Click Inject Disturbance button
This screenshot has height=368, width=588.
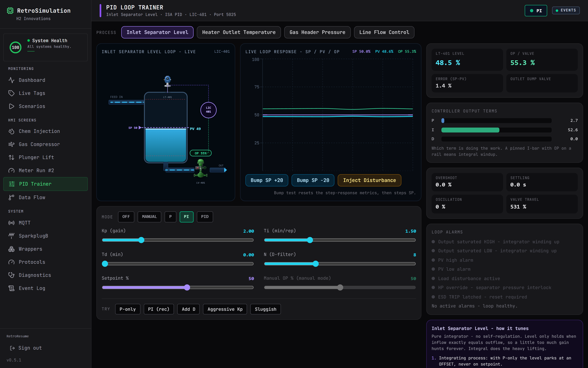pyautogui.click(x=369, y=180)
